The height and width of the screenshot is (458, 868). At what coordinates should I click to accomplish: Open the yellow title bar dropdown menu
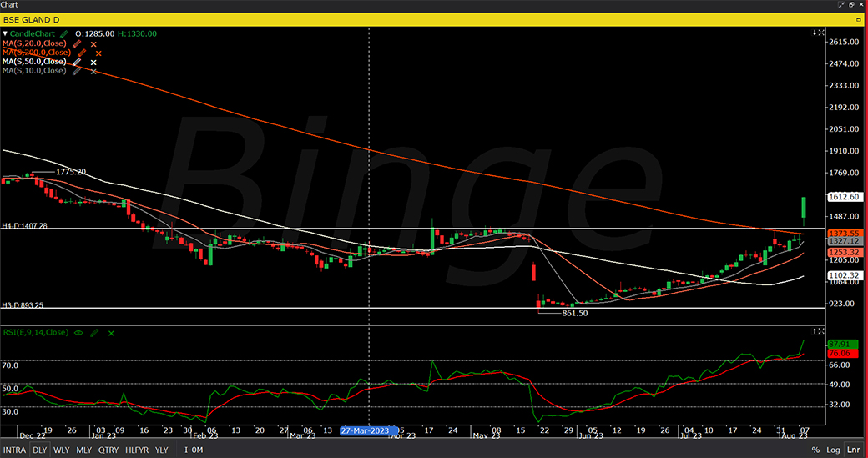pos(858,19)
